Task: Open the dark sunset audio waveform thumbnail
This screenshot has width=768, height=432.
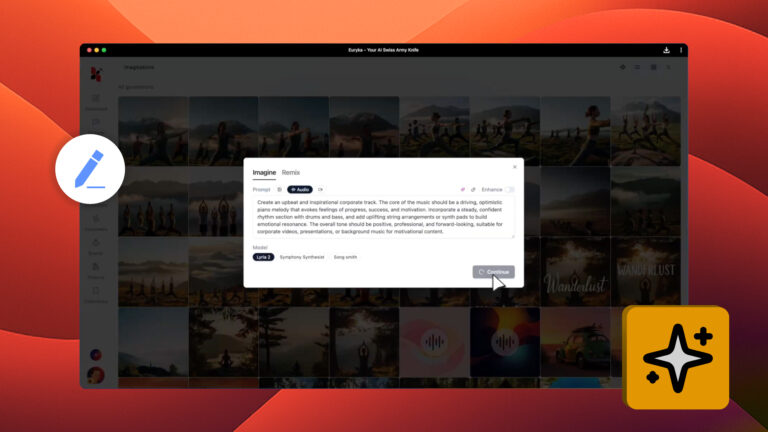Action: click(505, 342)
